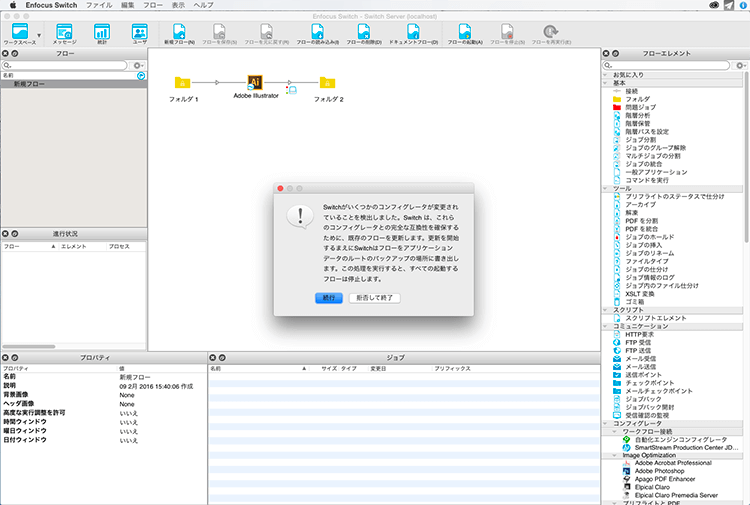Image resolution: width=750 pixels, height=505 pixels.
Task: Open the workspace dropdown arrow in toolbar
Action: coord(39,35)
